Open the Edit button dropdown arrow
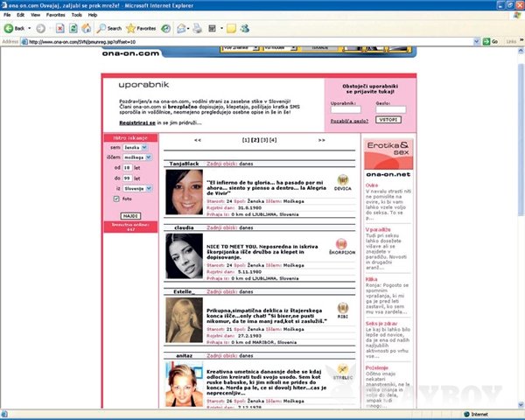525x420 pixels. pyautogui.click(x=221, y=29)
